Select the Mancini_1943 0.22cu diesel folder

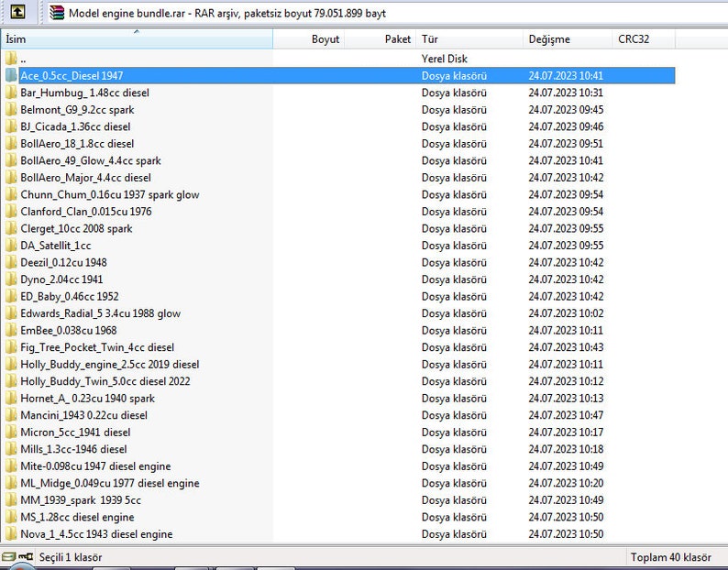click(x=84, y=415)
